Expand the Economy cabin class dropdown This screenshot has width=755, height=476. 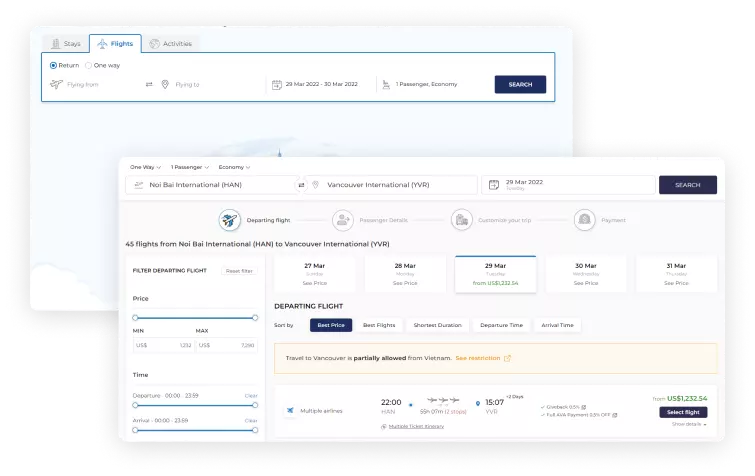(234, 167)
